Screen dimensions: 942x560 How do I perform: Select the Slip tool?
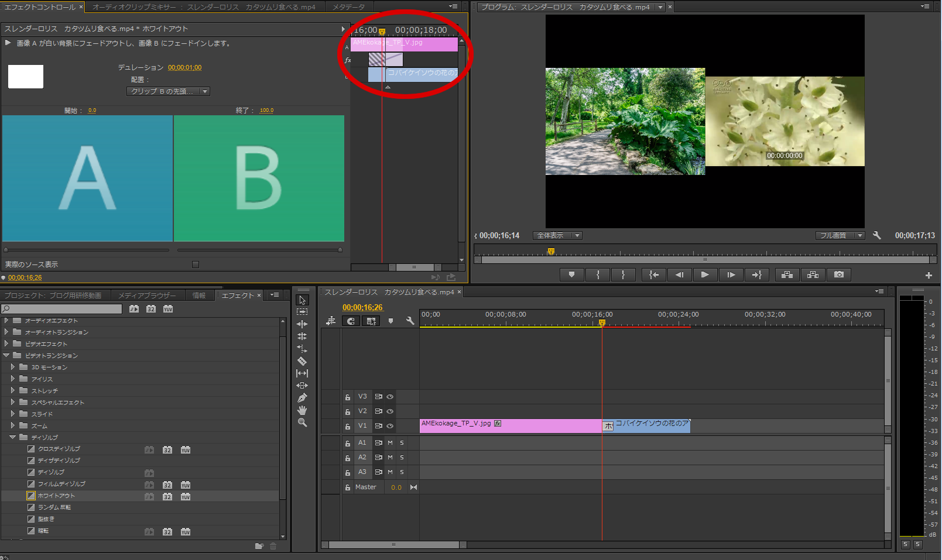point(302,373)
